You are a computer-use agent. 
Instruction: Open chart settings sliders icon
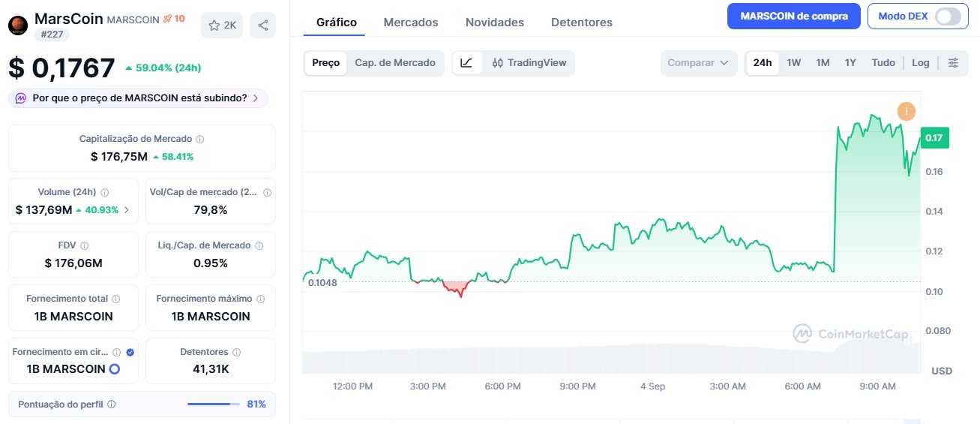pos(953,63)
